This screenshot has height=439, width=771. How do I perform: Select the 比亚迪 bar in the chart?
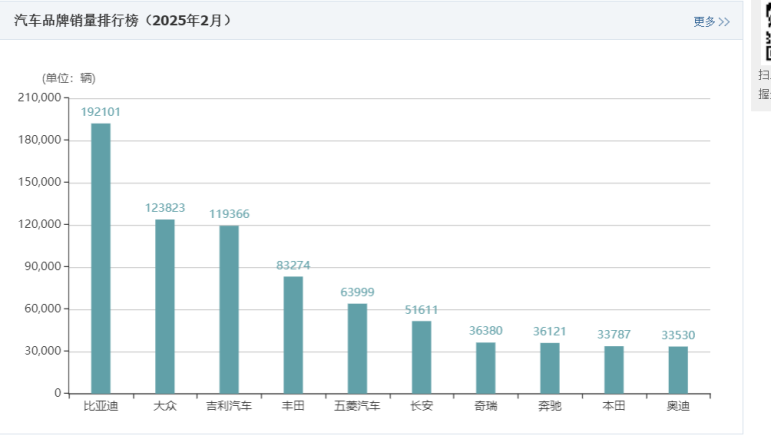tap(101, 258)
